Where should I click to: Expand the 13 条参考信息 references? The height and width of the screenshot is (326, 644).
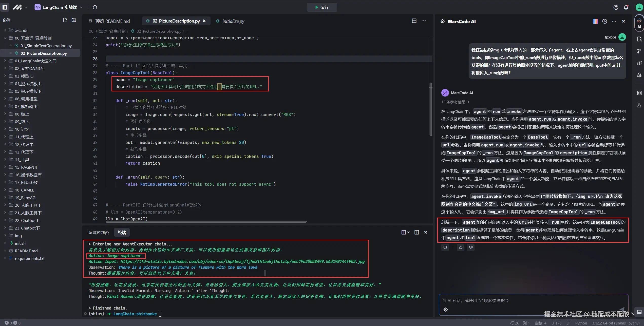click(455, 102)
